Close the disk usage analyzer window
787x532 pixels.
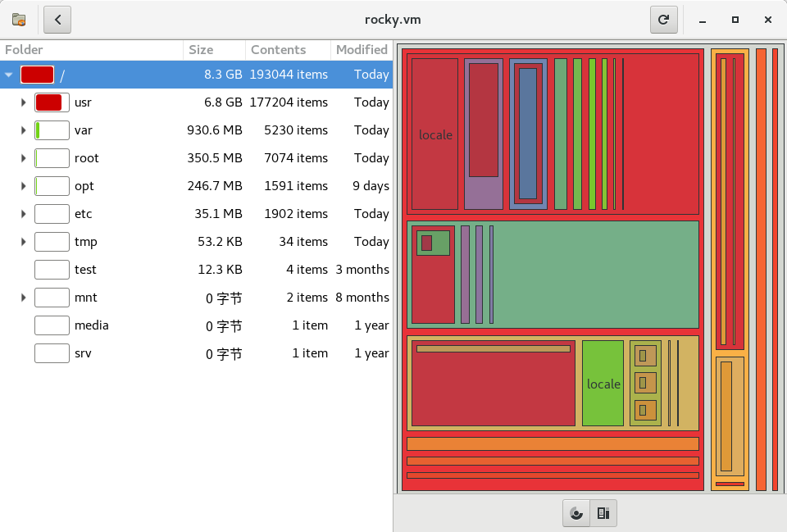tap(768, 20)
